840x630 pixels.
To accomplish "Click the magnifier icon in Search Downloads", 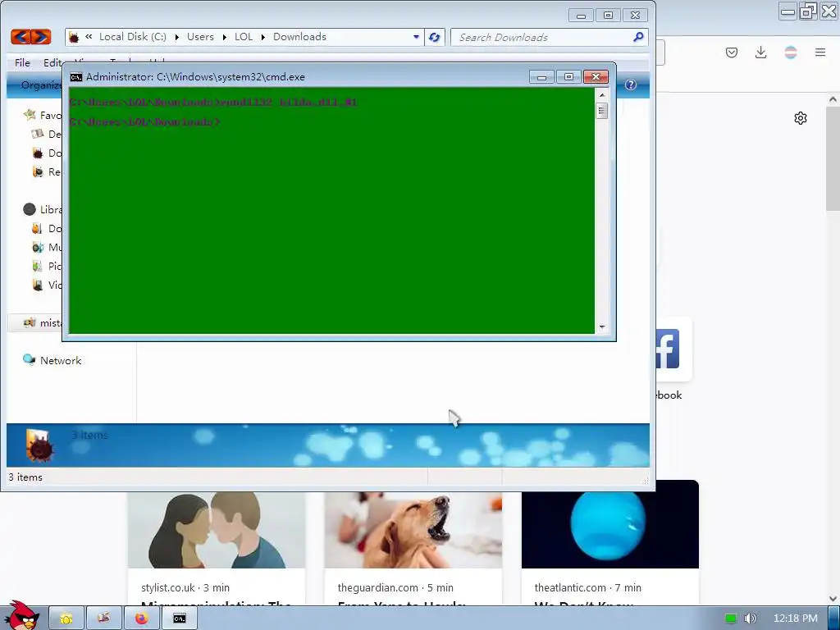I will tap(638, 37).
